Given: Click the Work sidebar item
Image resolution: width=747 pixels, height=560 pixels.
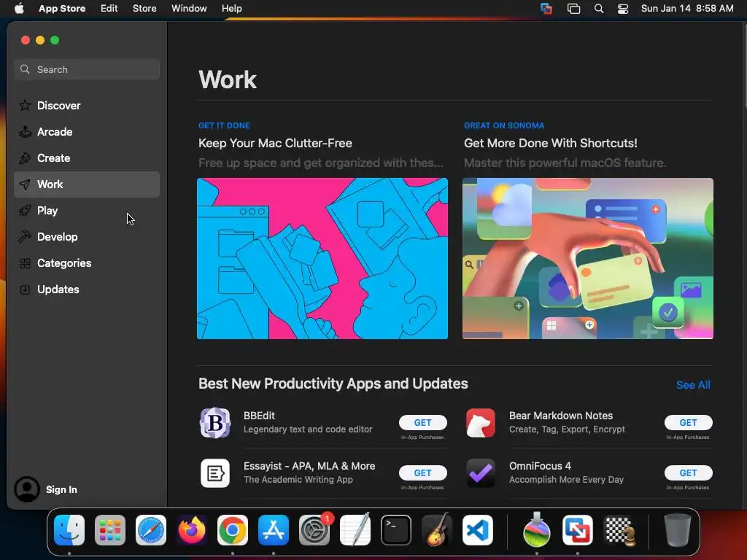Looking at the screenshot, I should [x=86, y=184].
